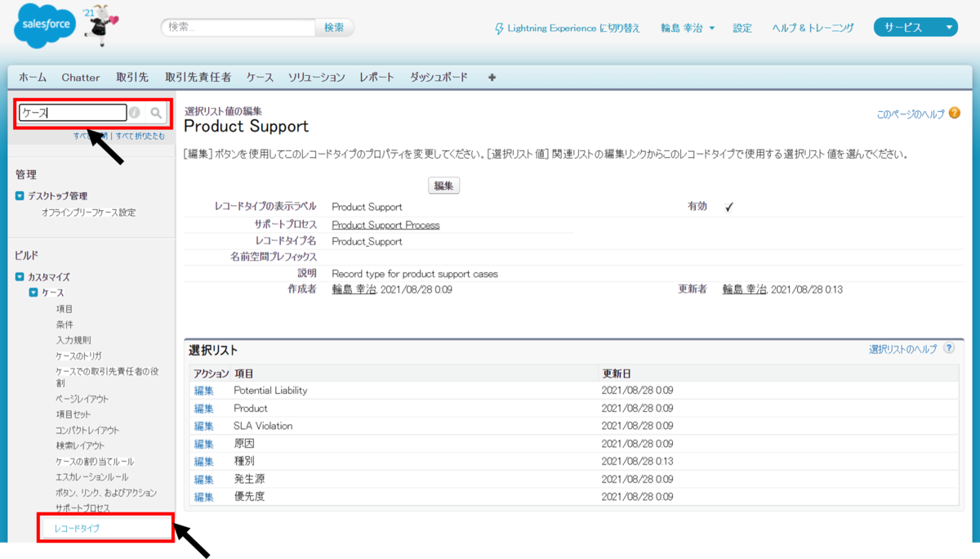This screenshot has height=559, width=980.
Task: Open 選択リストのヘルプ link
Action: (x=903, y=349)
